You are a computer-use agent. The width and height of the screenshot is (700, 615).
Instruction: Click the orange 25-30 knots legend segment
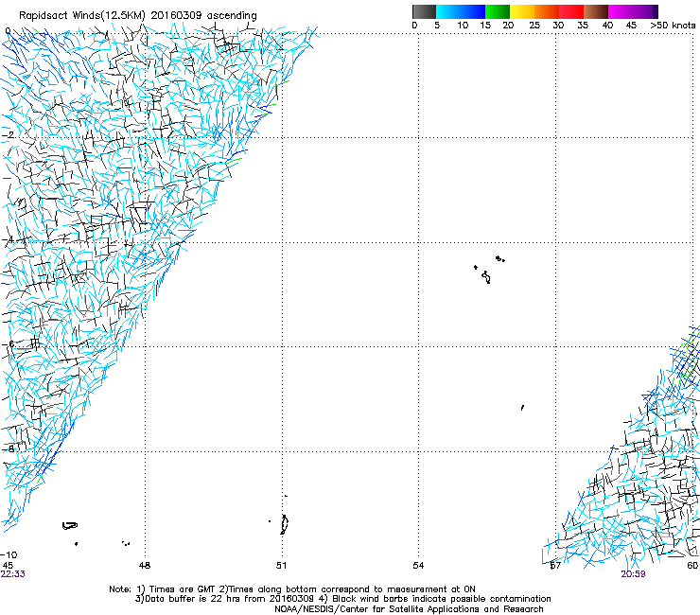pyautogui.click(x=547, y=11)
